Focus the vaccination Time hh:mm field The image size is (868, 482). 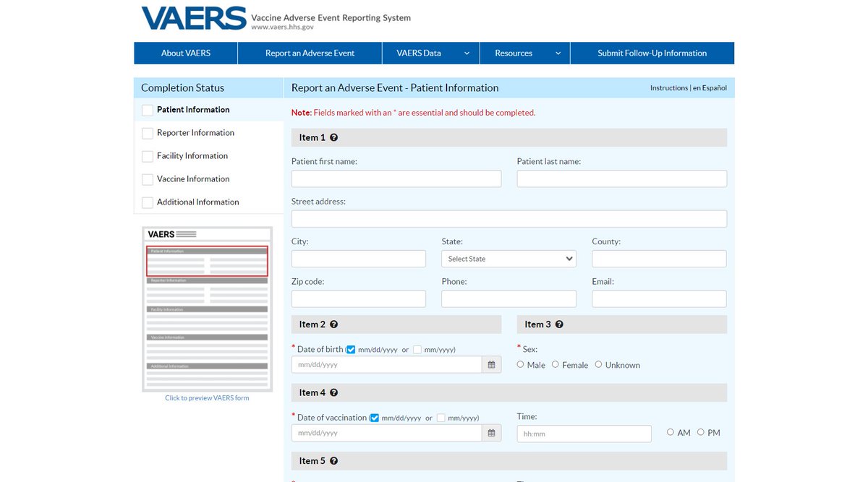tap(584, 434)
